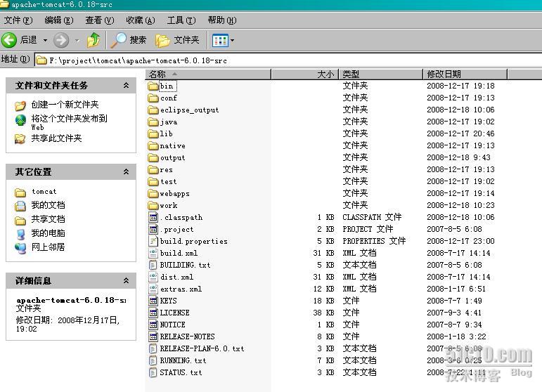Screen dimensions: 542x392
Task: Open the Search magnifier tool
Action: click(x=119, y=40)
